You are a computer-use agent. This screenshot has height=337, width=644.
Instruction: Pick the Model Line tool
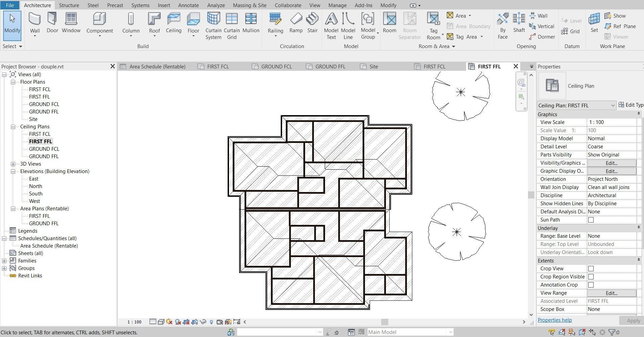pyautogui.click(x=348, y=26)
